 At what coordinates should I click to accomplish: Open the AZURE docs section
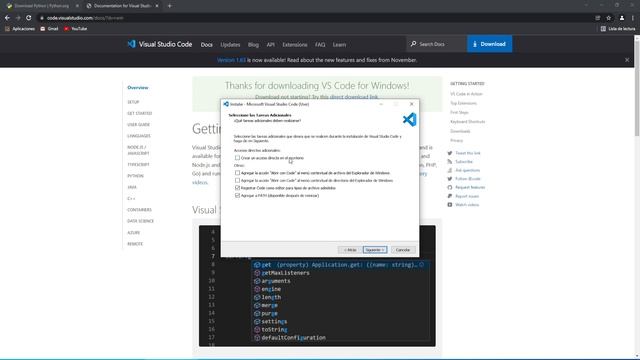tap(133, 233)
